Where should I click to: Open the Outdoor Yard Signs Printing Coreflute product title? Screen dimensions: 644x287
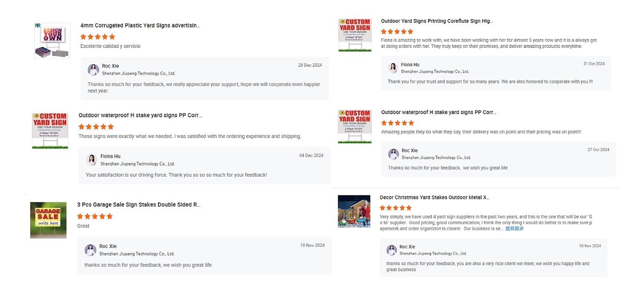pyautogui.click(x=437, y=21)
